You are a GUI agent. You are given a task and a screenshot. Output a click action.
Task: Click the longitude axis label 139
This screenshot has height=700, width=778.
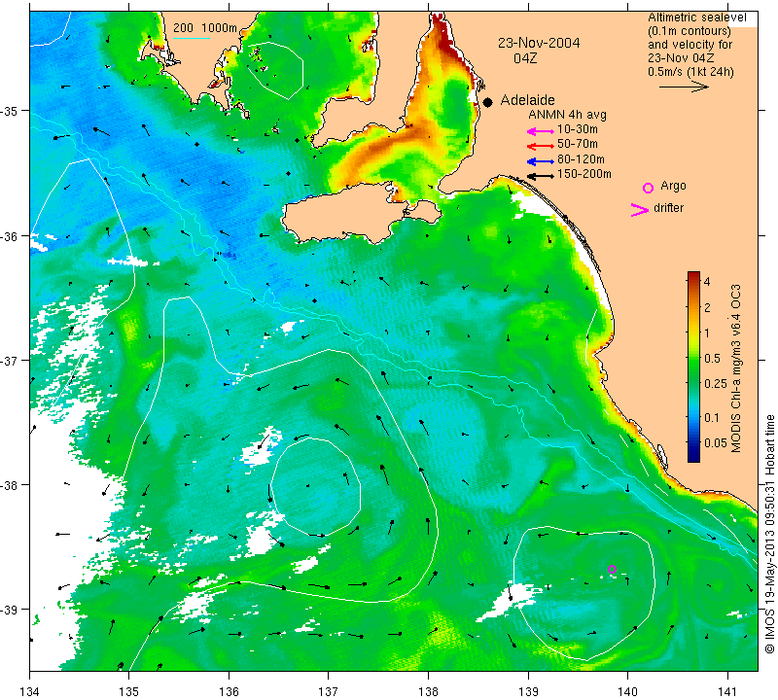[528, 690]
